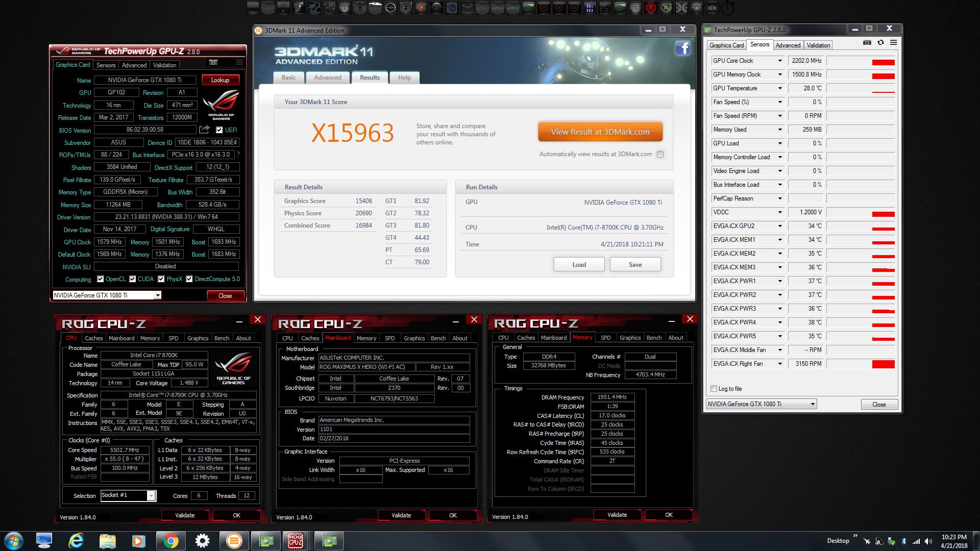Click the Facebook icon in 3DMark 11
The width and height of the screenshot is (980, 551).
point(682,48)
